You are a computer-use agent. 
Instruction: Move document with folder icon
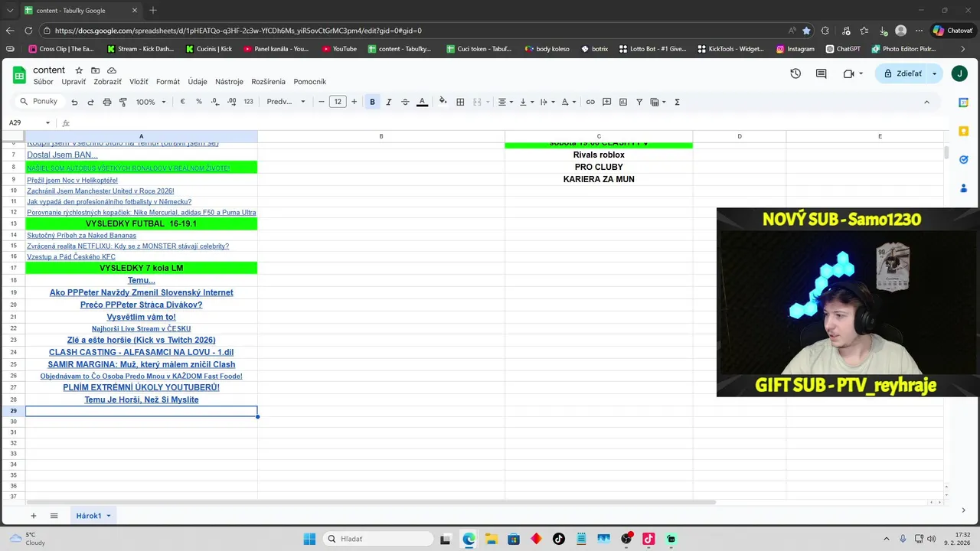click(95, 70)
